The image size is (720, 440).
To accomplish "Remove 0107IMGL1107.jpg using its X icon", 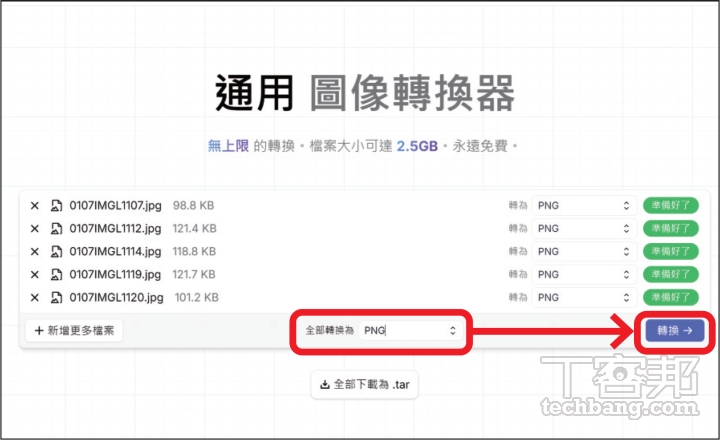I will click(x=34, y=206).
